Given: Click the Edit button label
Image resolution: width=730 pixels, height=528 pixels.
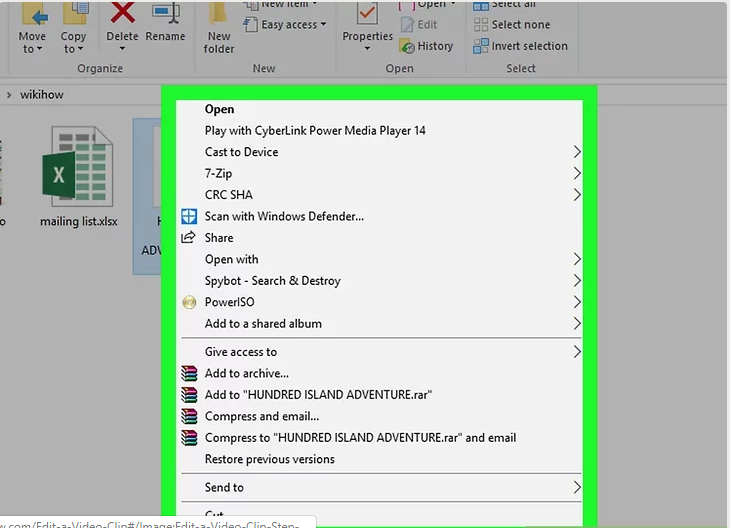Looking at the screenshot, I should coord(427,25).
